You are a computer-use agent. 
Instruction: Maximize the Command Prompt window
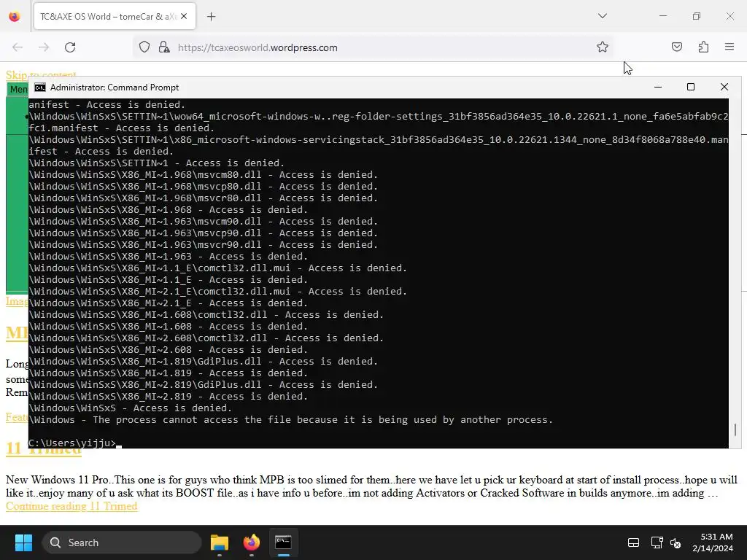[x=691, y=87]
